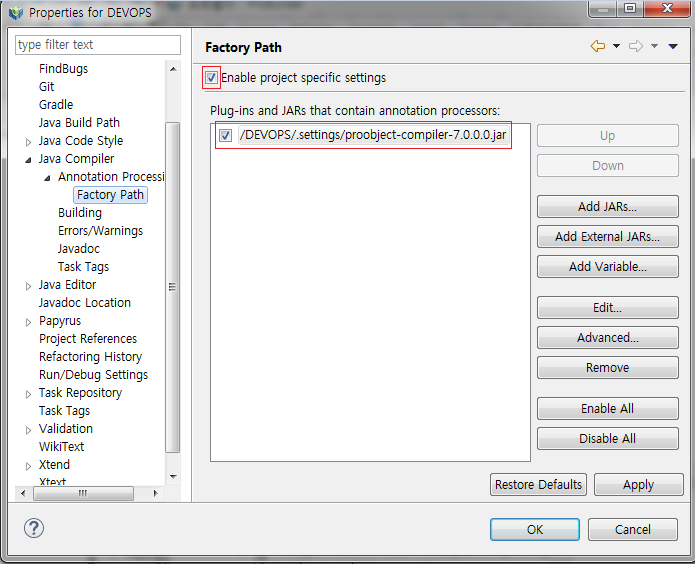Viewport: 695px width, 564px height.
Task: Select Task Repository tree item
Action: [80, 393]
